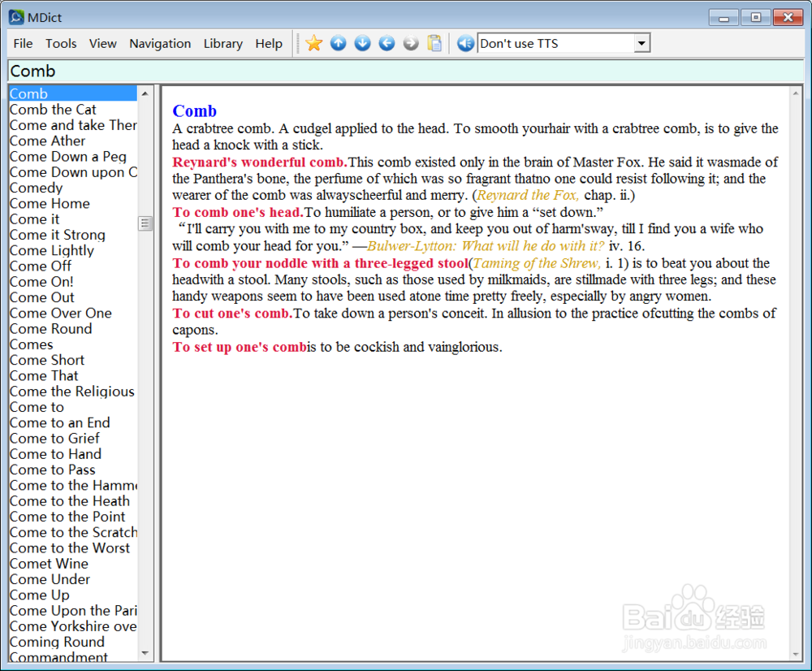This screenshot has height=671, width=812.
Task: Select 'Comb' in the word list
Action: point(73,93)
